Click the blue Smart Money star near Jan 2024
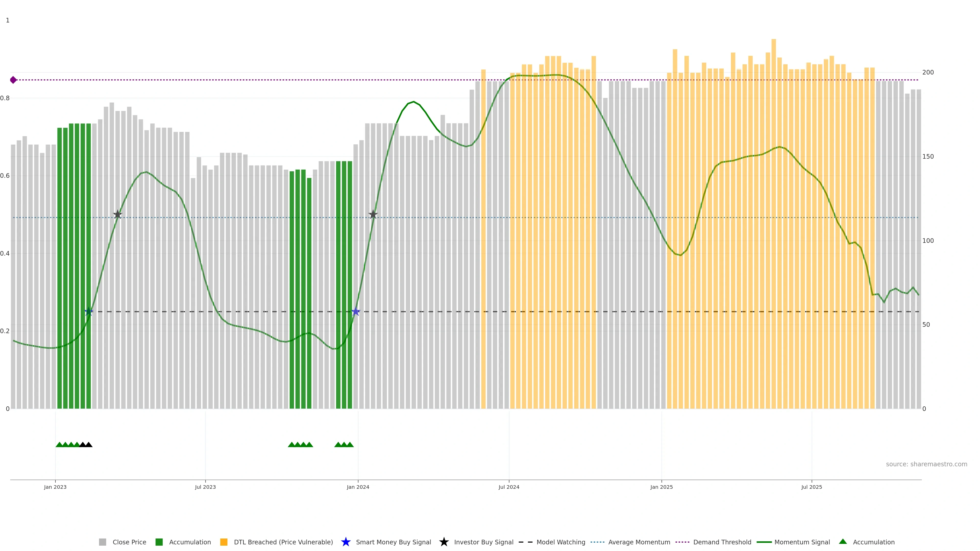The image size is (980, 551). 356,312
